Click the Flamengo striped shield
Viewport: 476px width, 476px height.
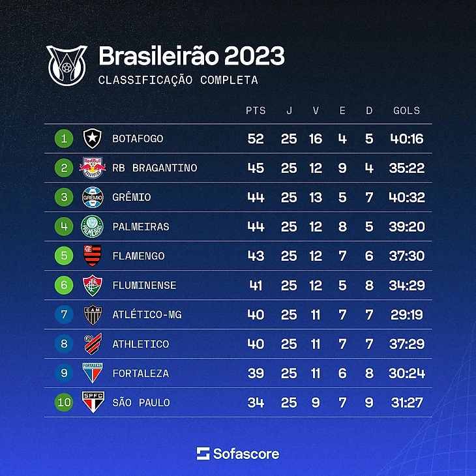click(93, 256)
